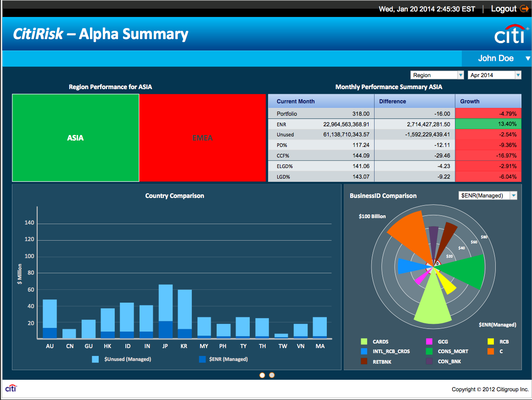The height and width of the screenshot is (400, 532).
Task: Click the PD% growth cell -9.36%
Action: point(488,145)
